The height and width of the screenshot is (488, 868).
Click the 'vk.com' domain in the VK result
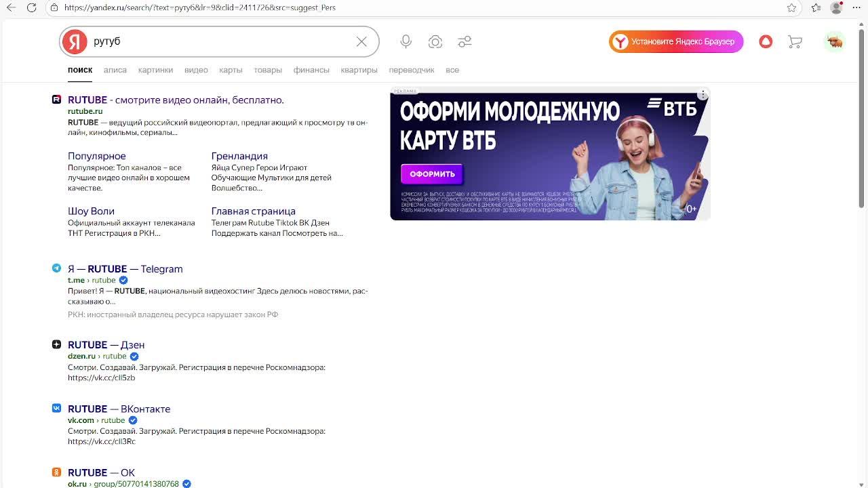tap(81, 420)
